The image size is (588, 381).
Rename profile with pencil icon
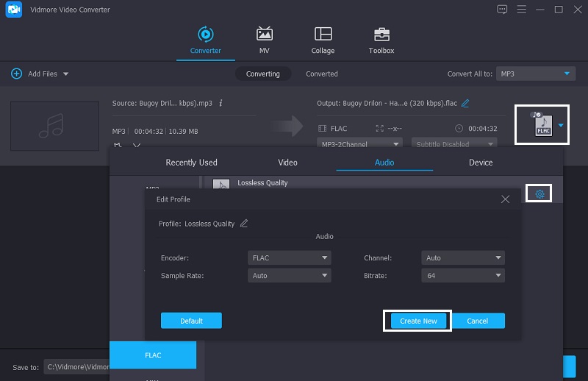(x=244, y=224)
